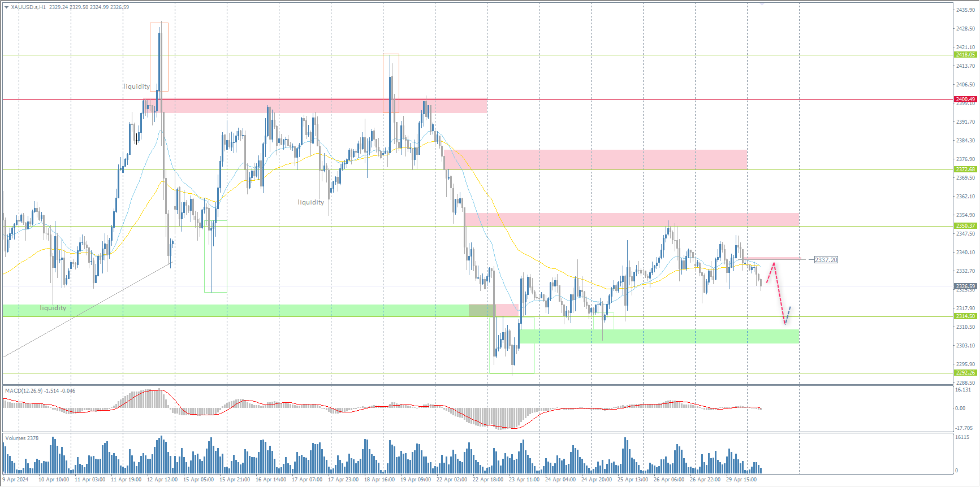Click the 22 Apr 02:00 time label
Screen dimensions: 980x487
click(x=452, y=480)
